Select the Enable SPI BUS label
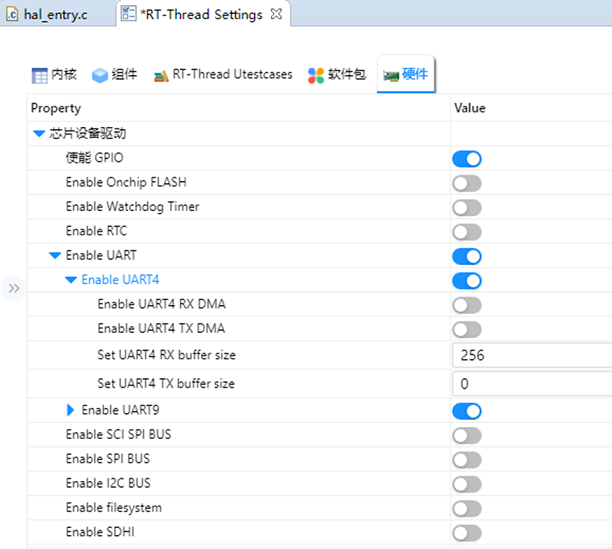Screen dimensions: 612x549 tap(108, 459)
